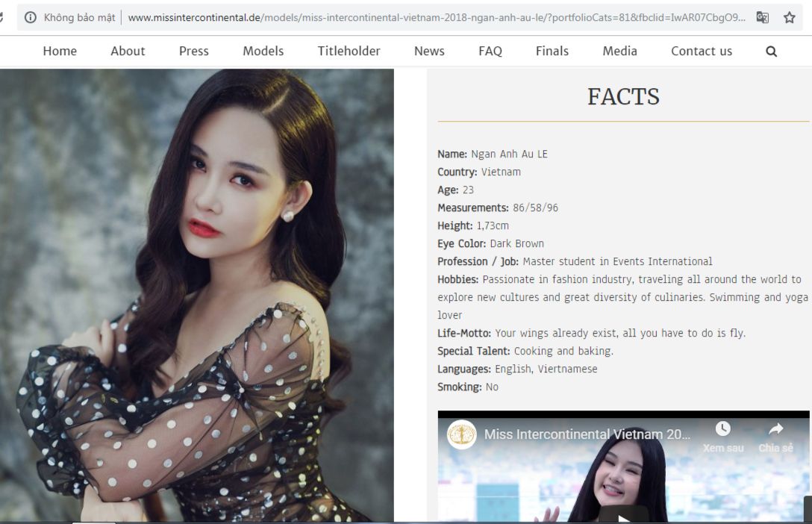The image size is (812, 524).
Task: Click the site search magnifier icon
Action: click(x=771, y=52)
